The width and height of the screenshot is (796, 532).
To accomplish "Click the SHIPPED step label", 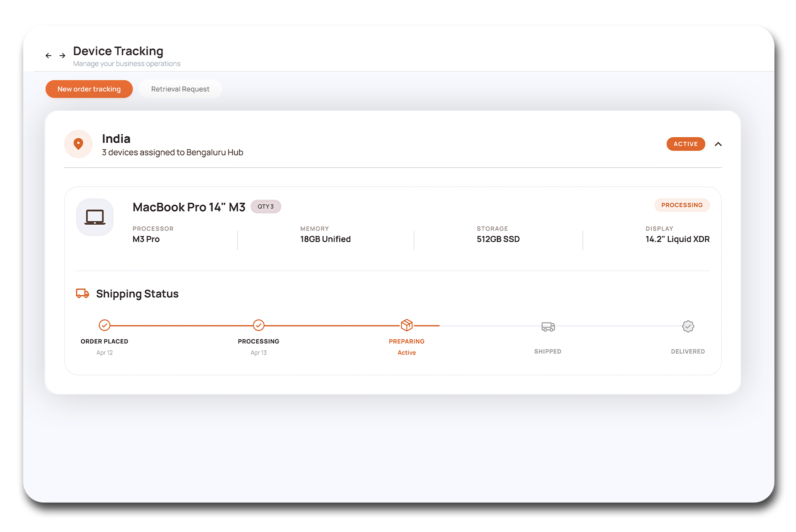I will [548, 352].
